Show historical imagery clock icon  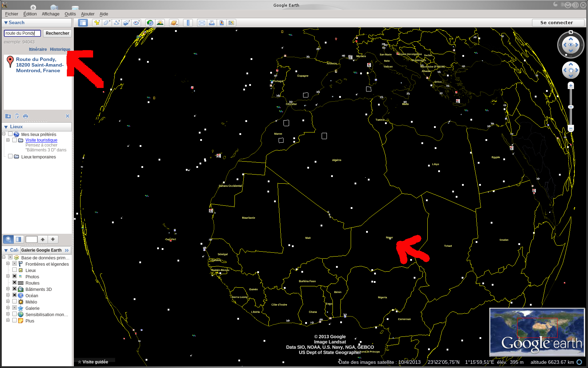point(150,23)
